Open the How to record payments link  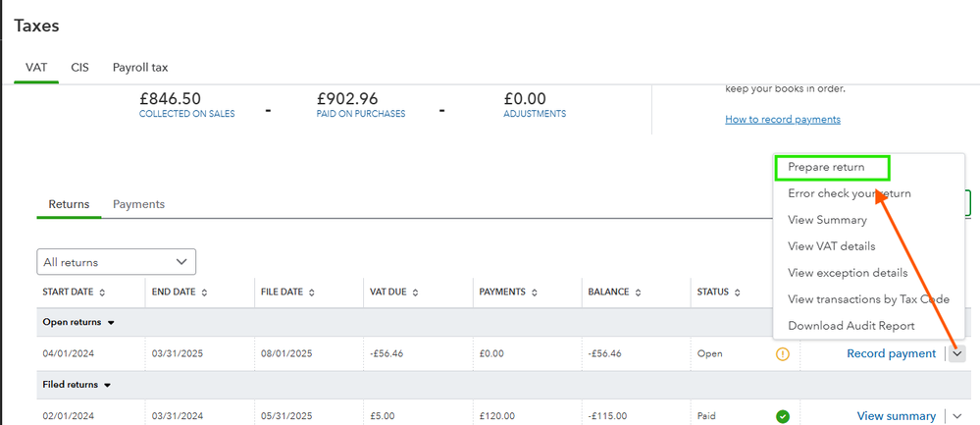(782, 120)
